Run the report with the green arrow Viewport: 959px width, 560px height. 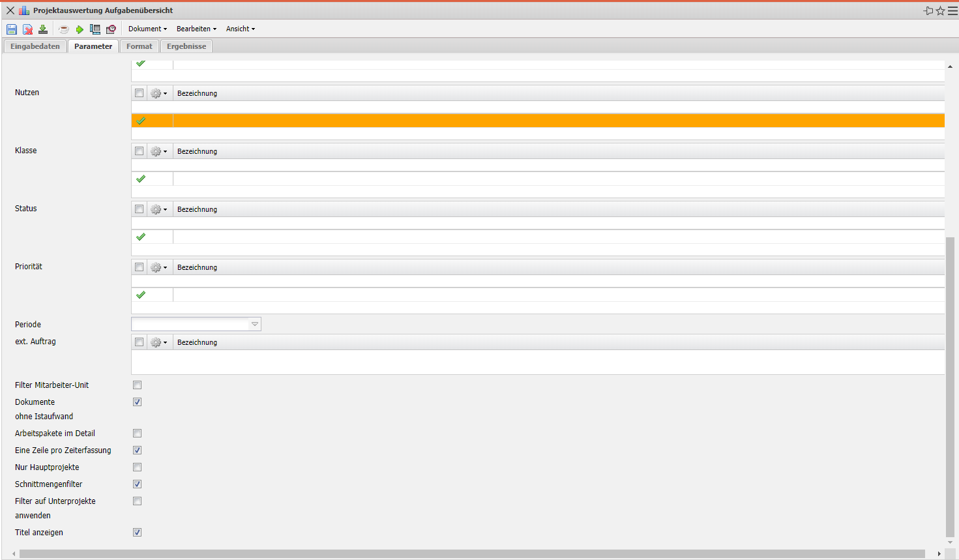pos(80,29)
